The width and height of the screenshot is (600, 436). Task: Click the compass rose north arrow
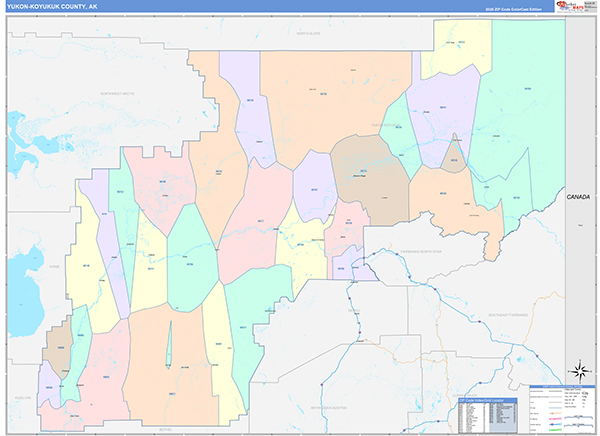[580, 371]
